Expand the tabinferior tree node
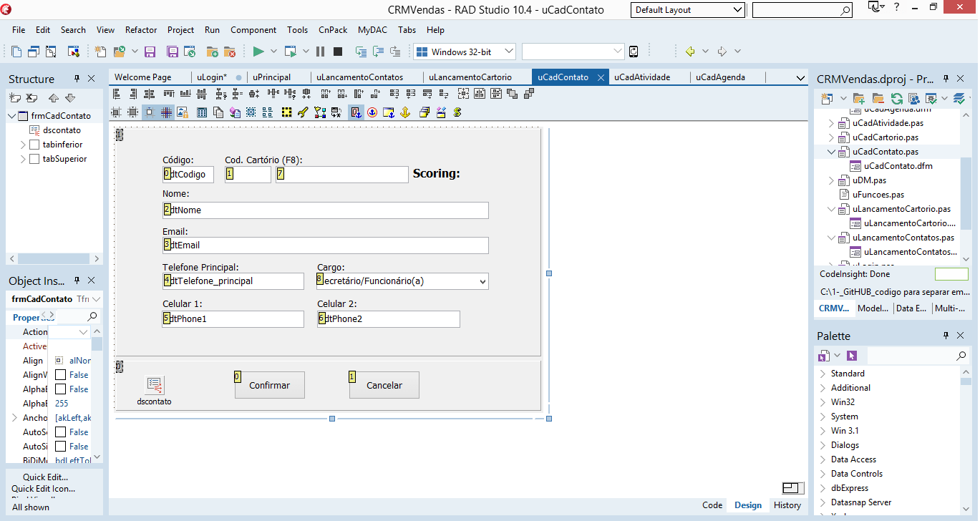The image size is (980, 521). pos(24,145)
